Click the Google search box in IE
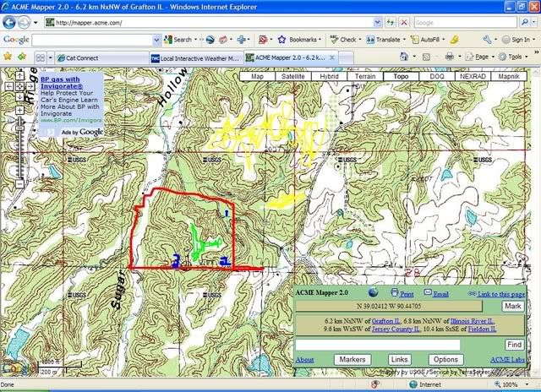 (x=465, y=23)
